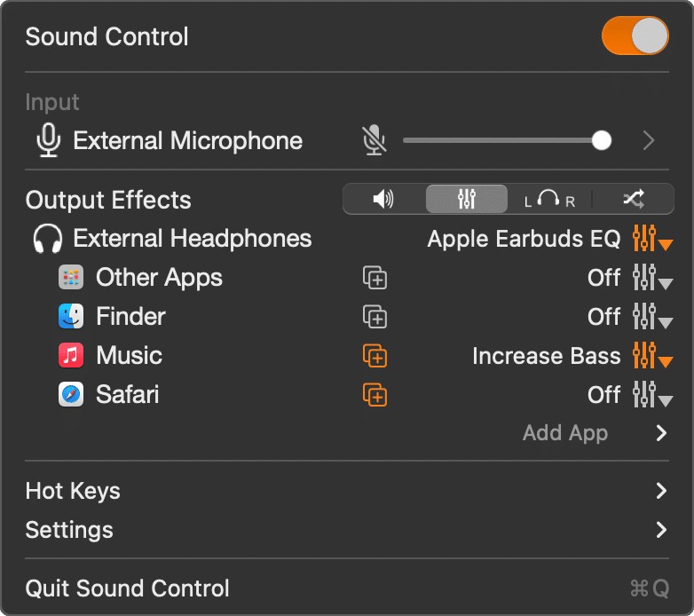Open the Music EQ preset dropdown
The image size is (694, 616).
point(652,356)
